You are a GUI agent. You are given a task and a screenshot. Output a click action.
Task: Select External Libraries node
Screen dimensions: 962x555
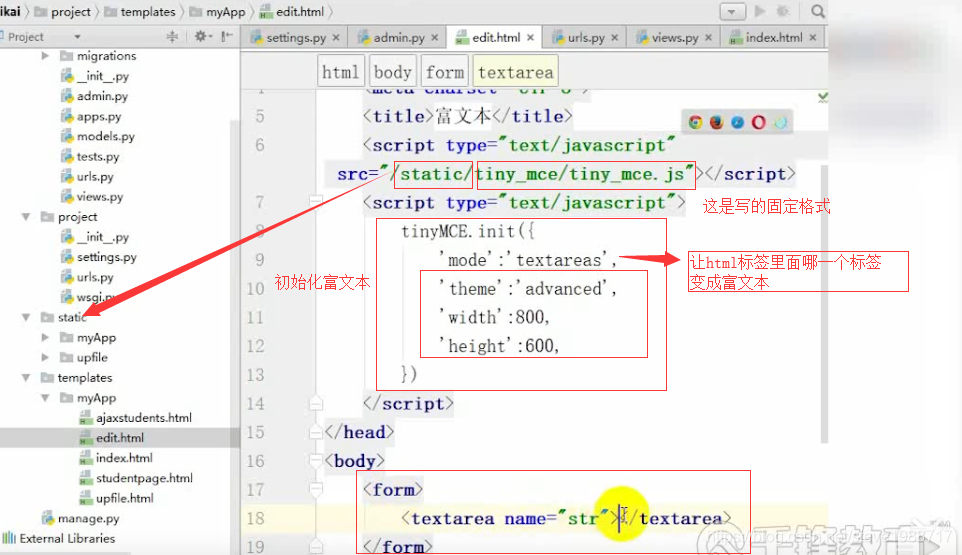pos(67,538)
